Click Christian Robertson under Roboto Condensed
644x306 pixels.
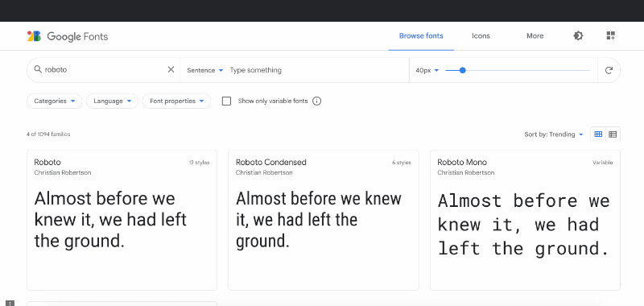pyautogui.click(x=264, y=172)
